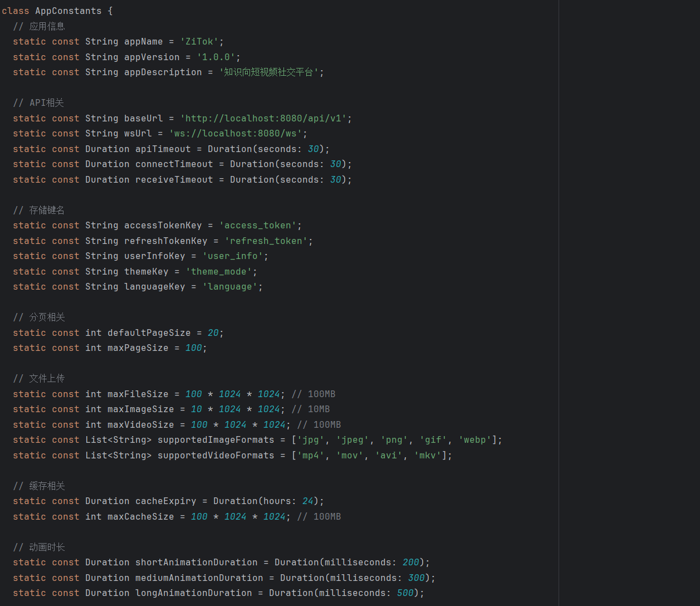Click receiveTimeout variable name

coord(174,180)
